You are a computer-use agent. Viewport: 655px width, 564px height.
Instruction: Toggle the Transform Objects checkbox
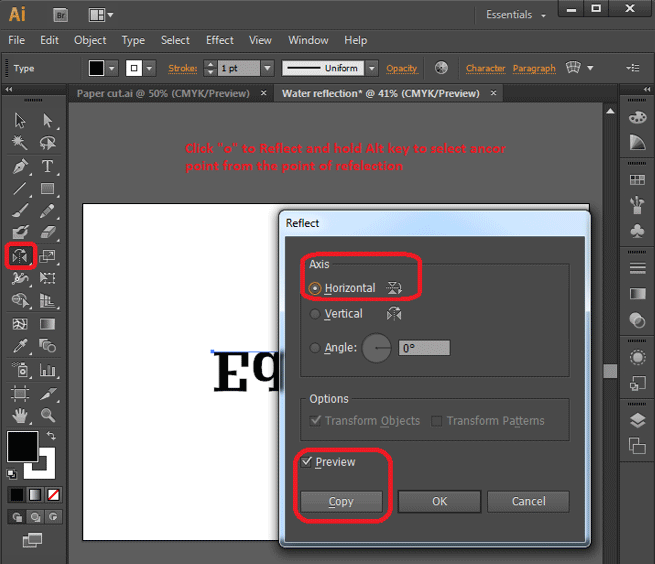tap(315, 421)
